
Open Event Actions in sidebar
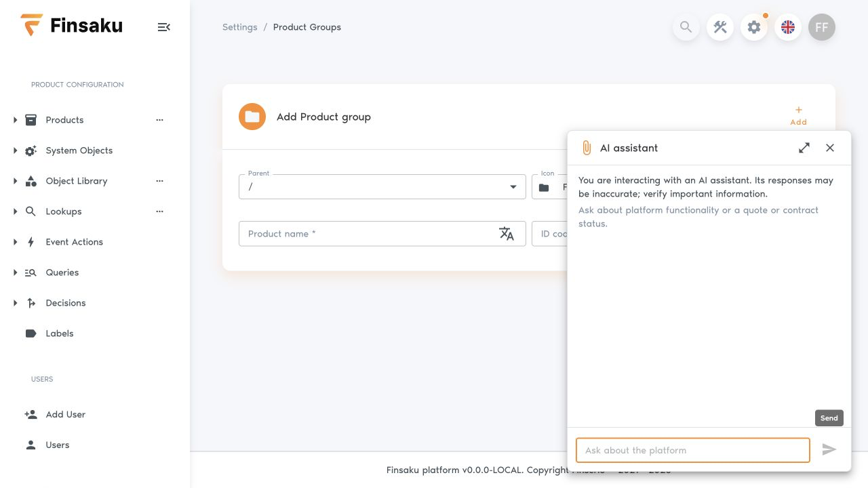[74, 242]
